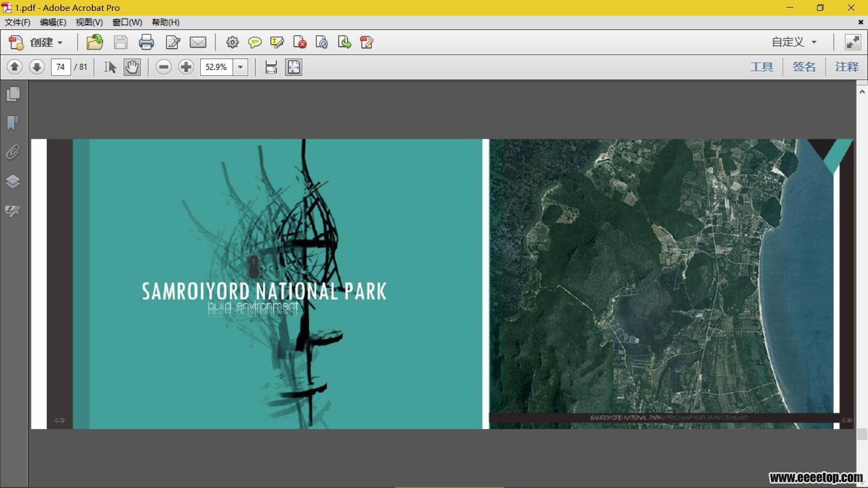Open the 编辑(E) menu
Viewport: 868px width, 488px height.
(53, 22)
